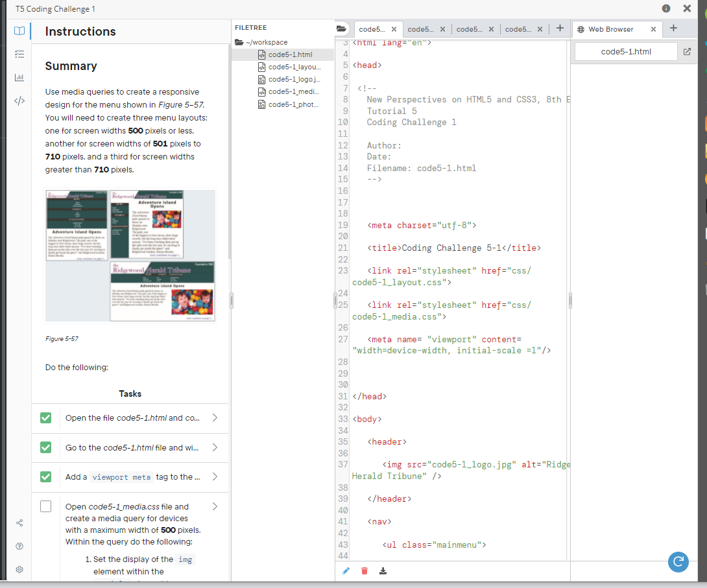Switch to the Web Browser tab
This screenshot has height=588, width=707.
[x=610, y=29]
